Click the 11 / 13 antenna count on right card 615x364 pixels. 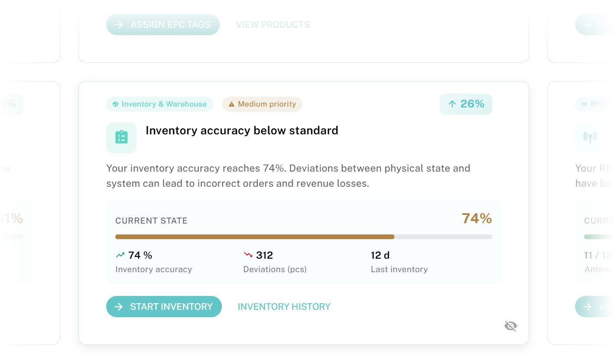click(x=599, y=255)
